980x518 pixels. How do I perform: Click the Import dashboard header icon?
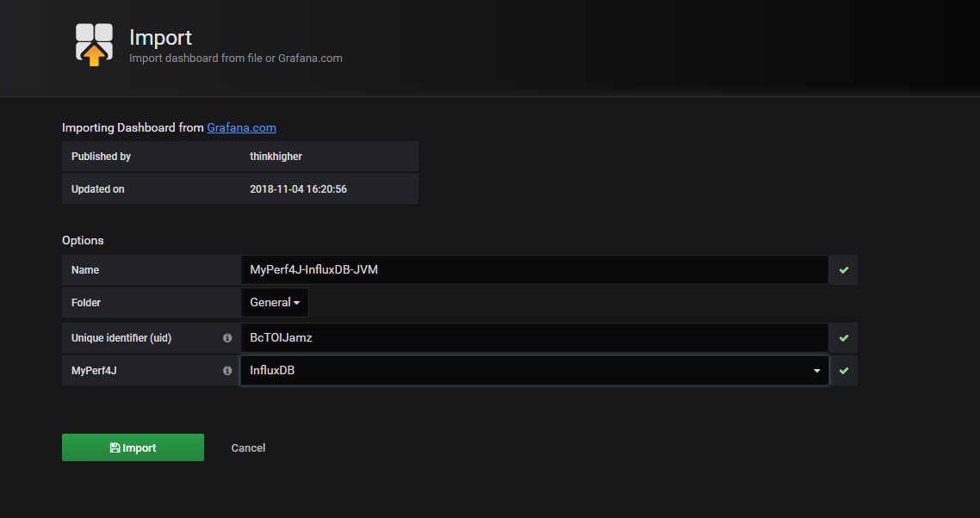(x=94, y=45)
